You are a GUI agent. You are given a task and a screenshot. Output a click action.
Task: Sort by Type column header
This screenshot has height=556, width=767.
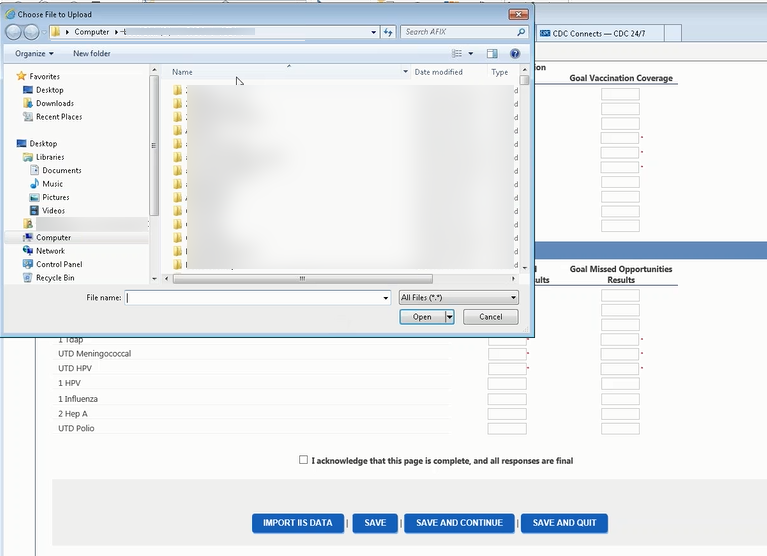(x=500, y=72)
